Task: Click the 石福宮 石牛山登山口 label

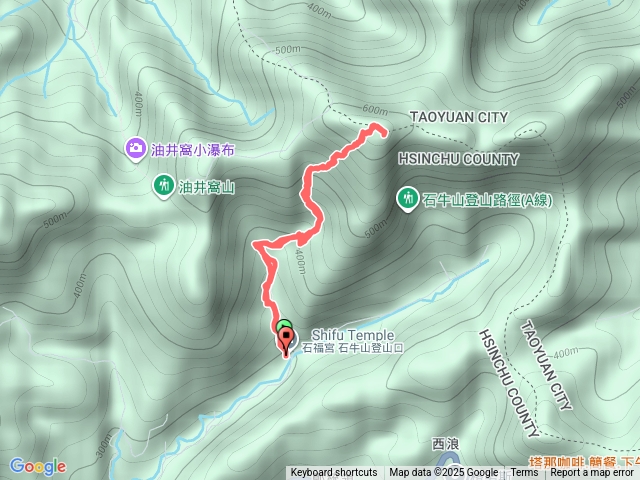Action: 353,348
